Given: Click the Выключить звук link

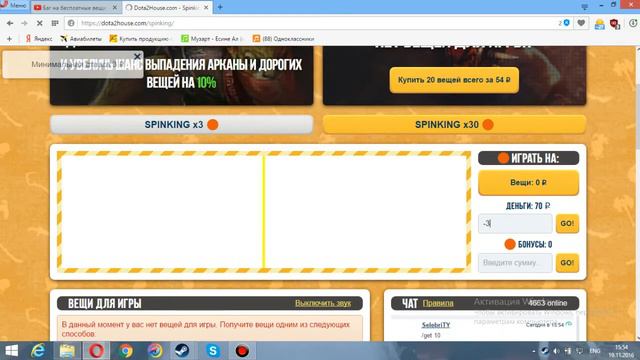Looking at the screenshot, I should coord(323,303).
